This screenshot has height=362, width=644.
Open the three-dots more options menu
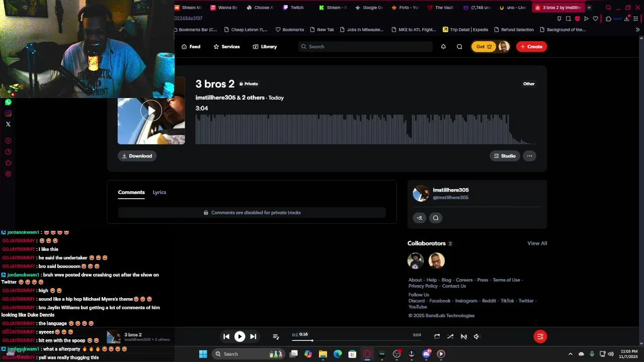pyautogui.click(x=529, y=156)
